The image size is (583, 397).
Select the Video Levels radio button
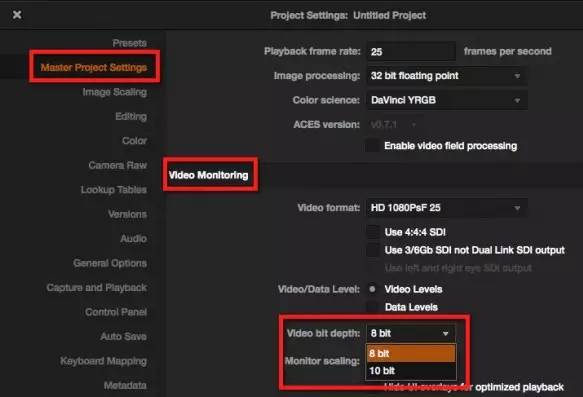click(372, 289)
